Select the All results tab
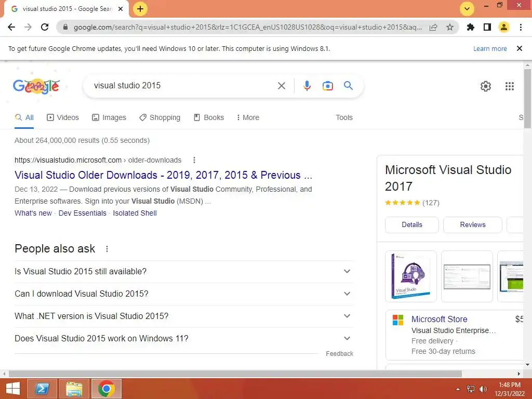This screenshot has width=532, height=399. click(24, 117)
